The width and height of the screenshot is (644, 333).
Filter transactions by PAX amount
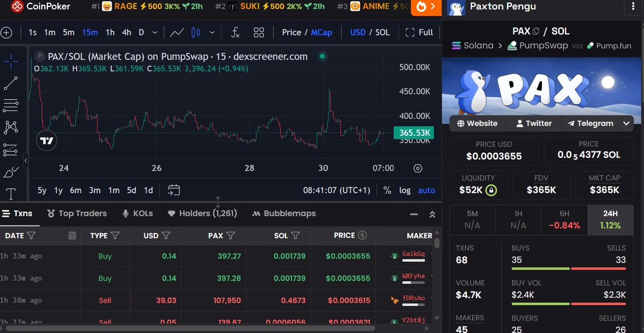230,235
